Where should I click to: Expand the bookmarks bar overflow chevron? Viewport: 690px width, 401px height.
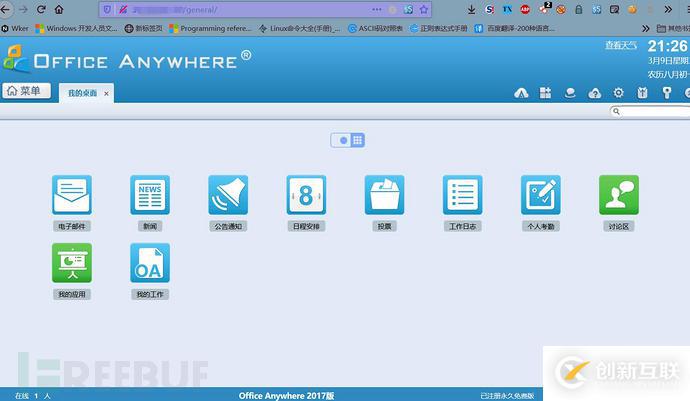coord(645,29)
